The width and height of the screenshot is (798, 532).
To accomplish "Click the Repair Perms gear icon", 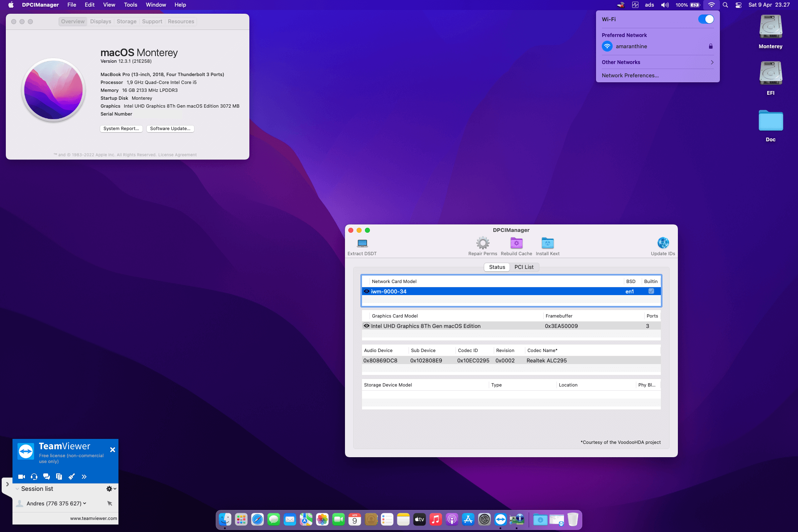I will pos(483,243).
